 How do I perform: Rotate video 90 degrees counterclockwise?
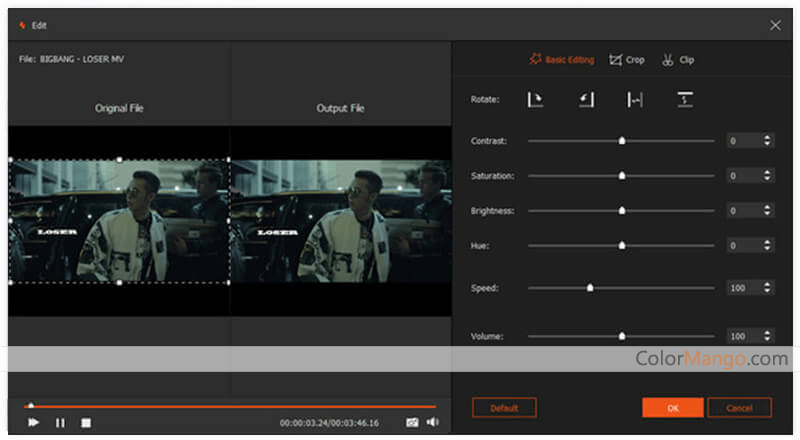(586, 100)
